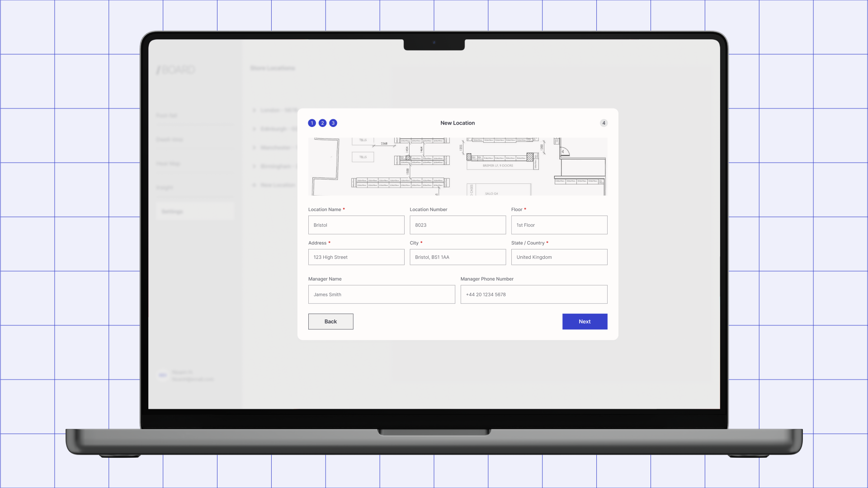This screenshot has height=488, width=868.
Task: Click the State / Country field United Kingdom
Action: coord(559,257)
